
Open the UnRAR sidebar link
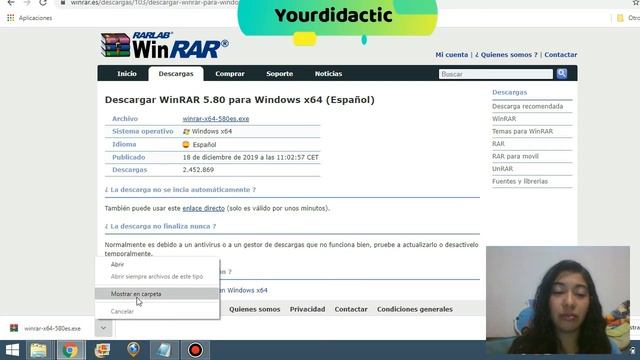[x=502, y=169]
